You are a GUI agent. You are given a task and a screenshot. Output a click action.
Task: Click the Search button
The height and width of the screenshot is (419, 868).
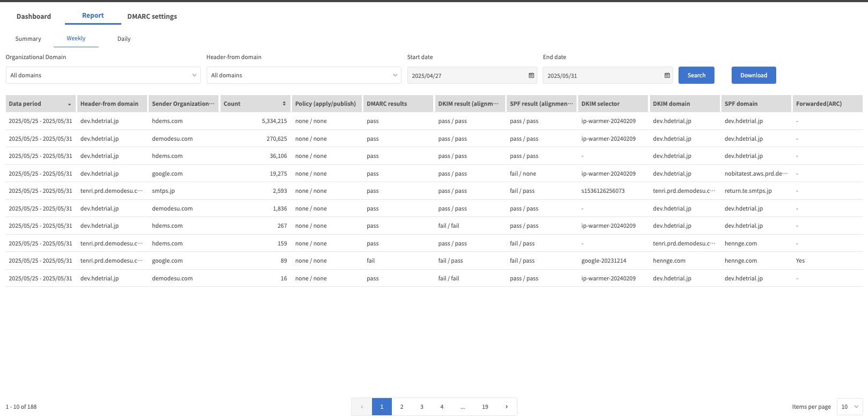[696, 75]
